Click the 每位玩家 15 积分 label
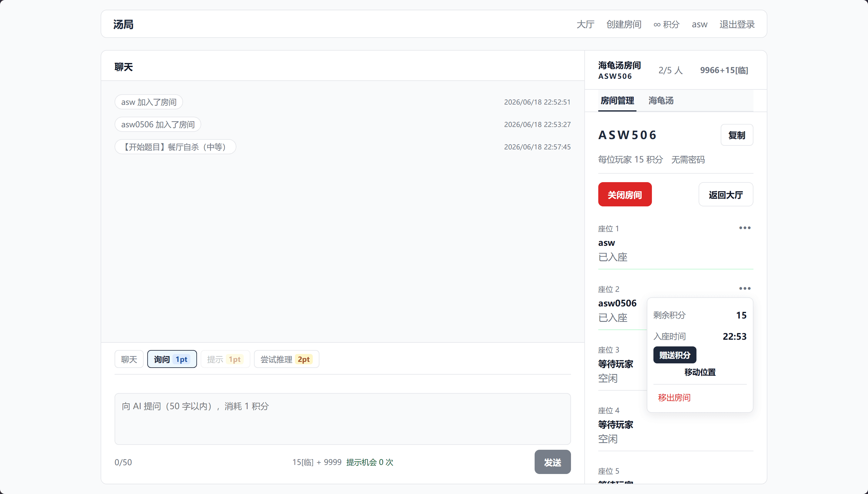This screenshot has width=868, height=494. pyautogui.click(x=630, y=159)
